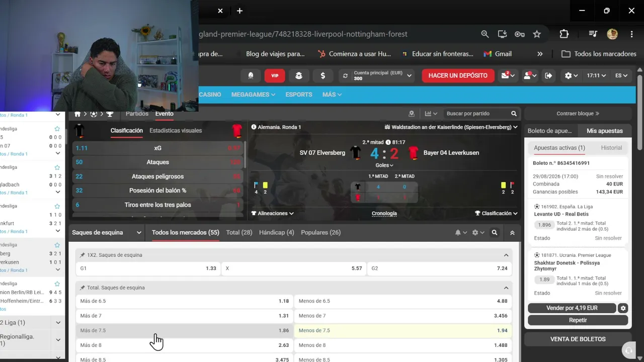644x362 pixels.
Task: Open the main account (EUR) dropdown
Action: coord(377,75)
